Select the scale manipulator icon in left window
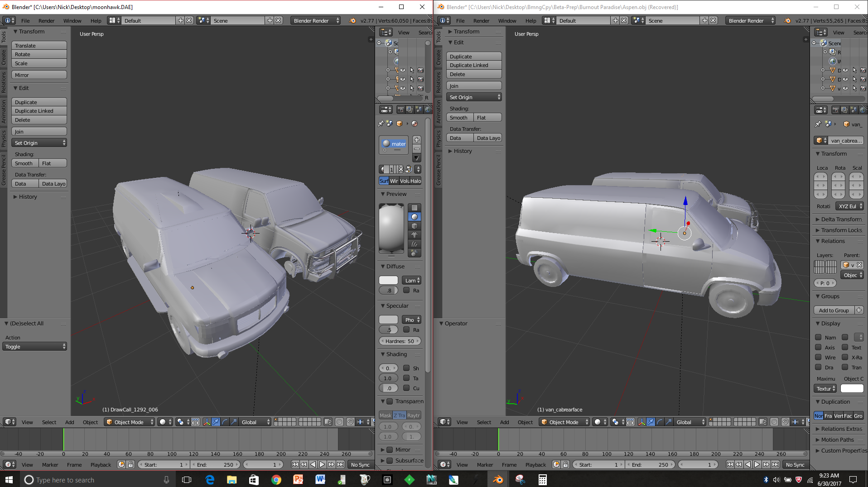Viewport: 868px width, 487px height. (x=234, y=422)
